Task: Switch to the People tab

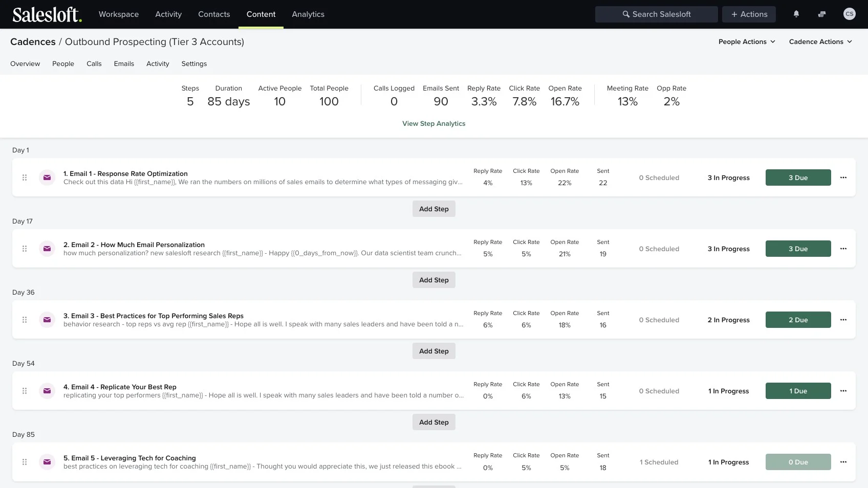Action: pos(63,64)
